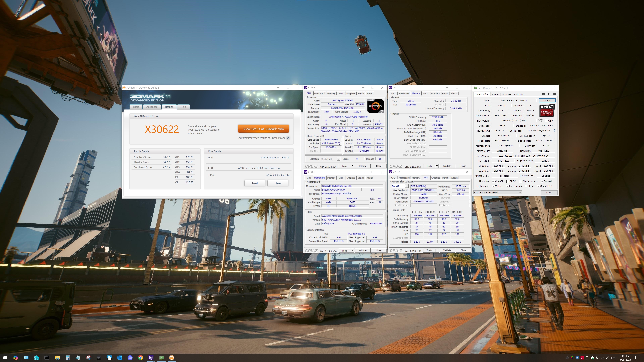Toggle the CUDA checkbox

click(x=508, y=181)
